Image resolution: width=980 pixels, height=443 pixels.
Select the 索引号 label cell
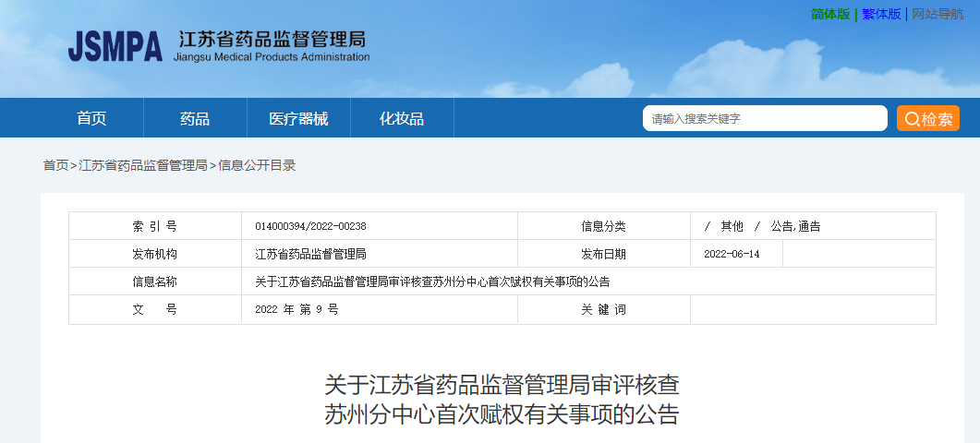(155, 226)
